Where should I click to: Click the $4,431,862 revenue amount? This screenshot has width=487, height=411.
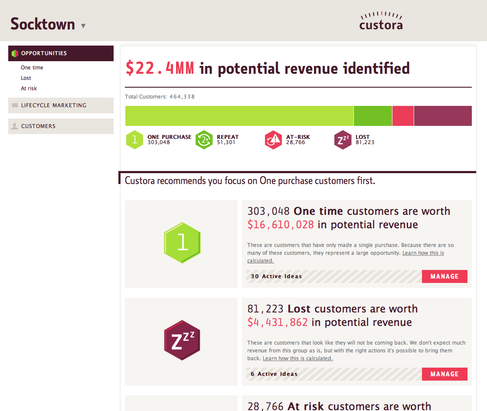[277, 322]
